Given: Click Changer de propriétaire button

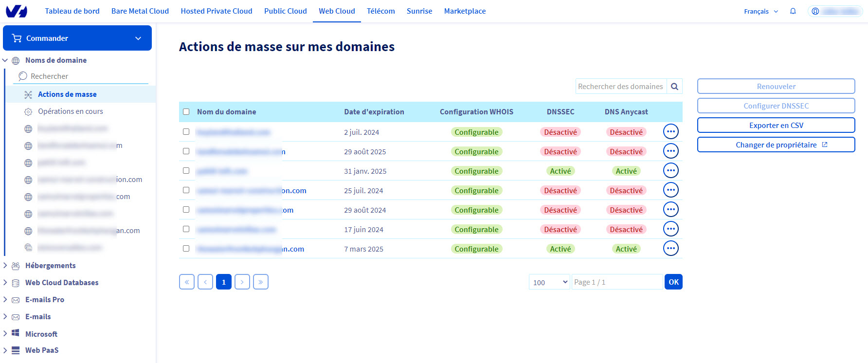Looking at the screenshot, I should click(776, 145).
